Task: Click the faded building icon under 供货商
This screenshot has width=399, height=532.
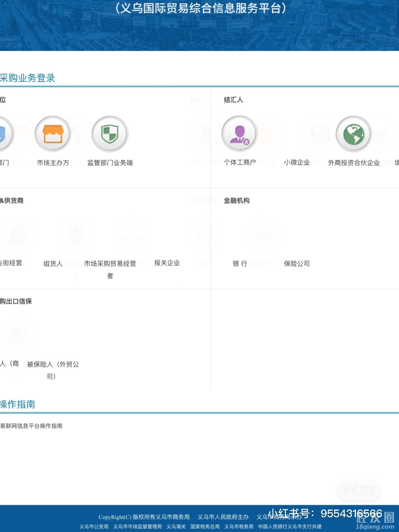Action: tap(19, 235)
